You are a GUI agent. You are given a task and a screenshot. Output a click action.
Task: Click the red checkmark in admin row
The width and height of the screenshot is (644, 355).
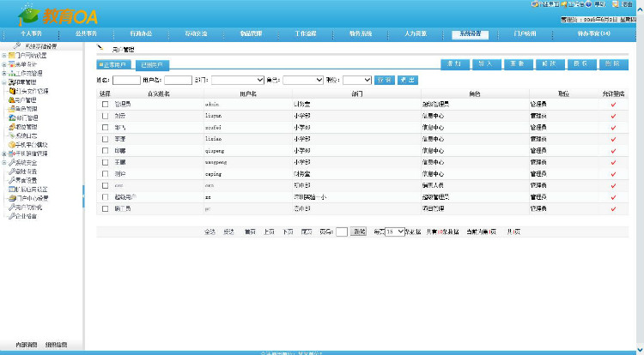point(613,104)
